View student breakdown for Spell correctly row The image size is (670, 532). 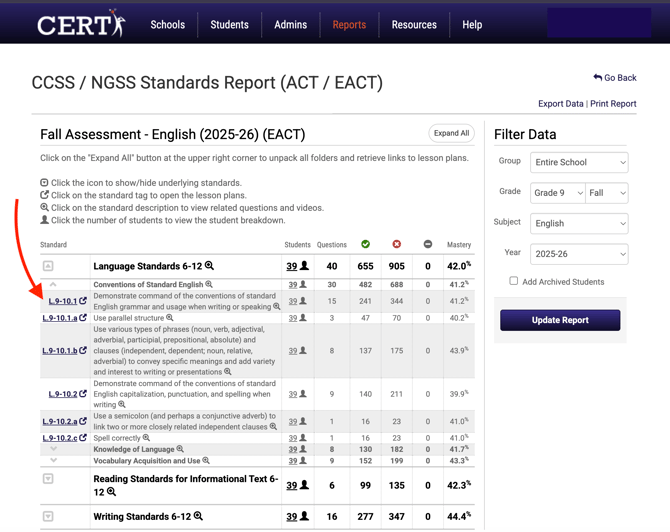[297, 438]
